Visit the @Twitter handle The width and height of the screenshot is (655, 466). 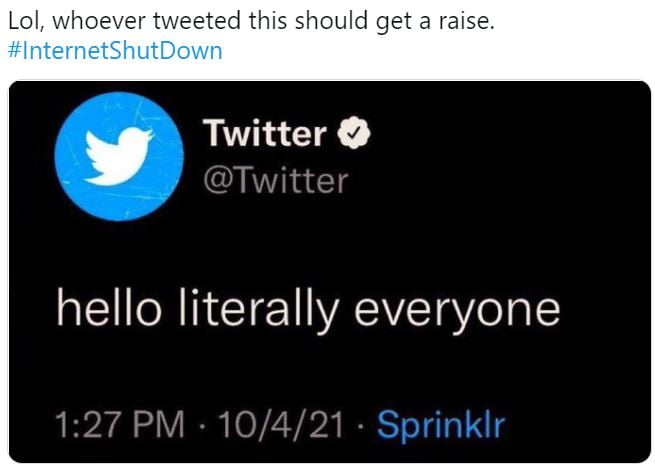276,181
